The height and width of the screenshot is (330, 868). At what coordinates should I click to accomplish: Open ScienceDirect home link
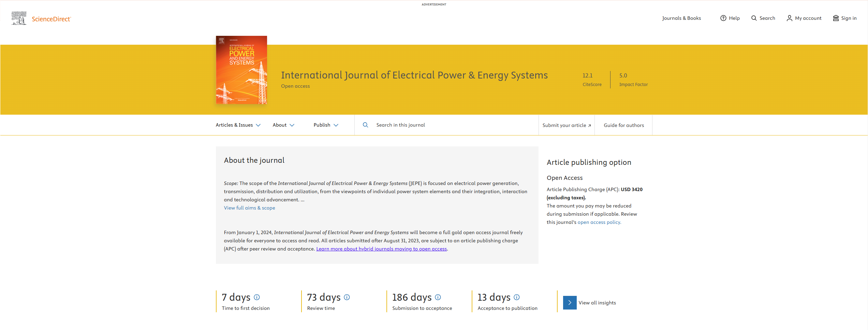click(x=51, y=19)
